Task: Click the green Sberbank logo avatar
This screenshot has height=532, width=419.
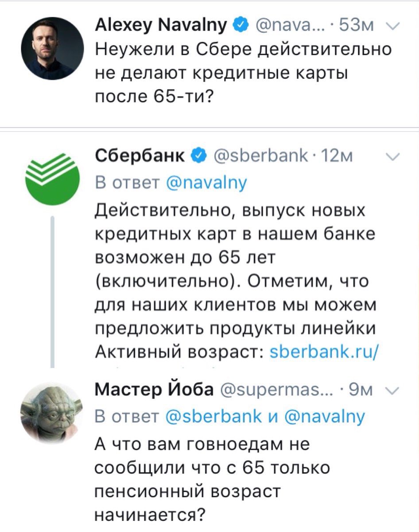Action: point(51,177)
